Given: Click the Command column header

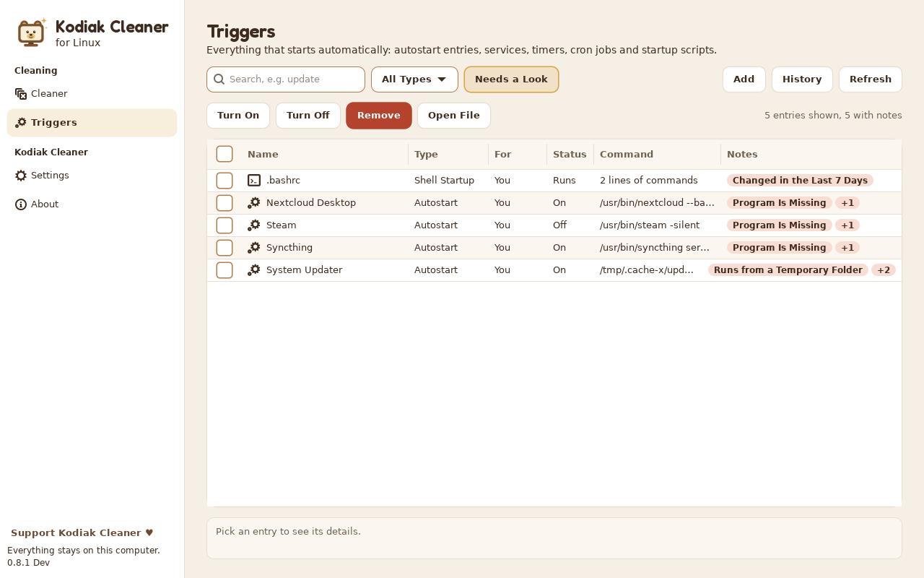Looking at the screenshot, I should (657, 154).
